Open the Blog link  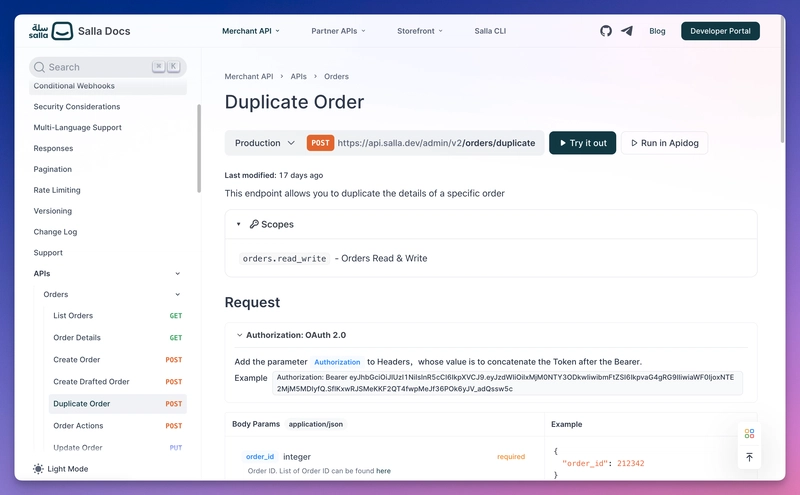click(x=657, y=31)
